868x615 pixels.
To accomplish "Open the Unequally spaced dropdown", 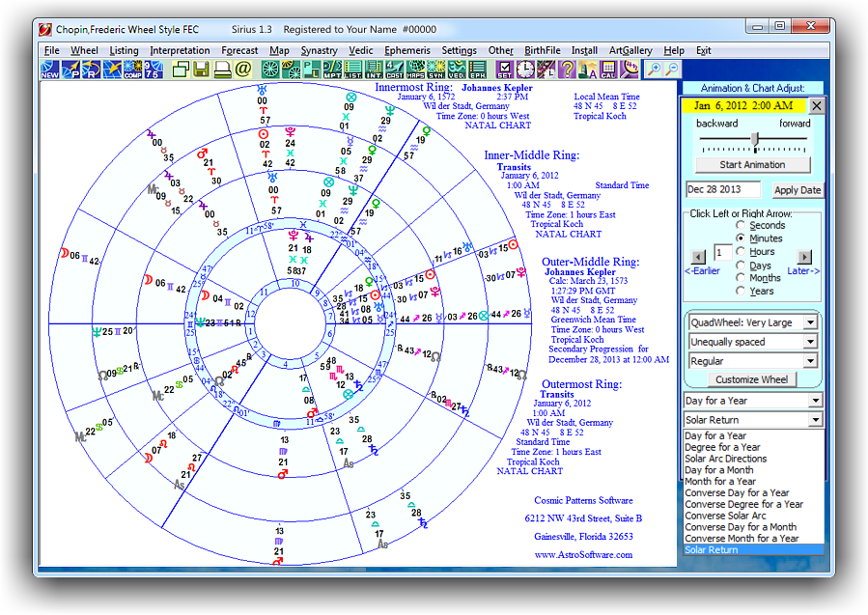I will [753, 342].
